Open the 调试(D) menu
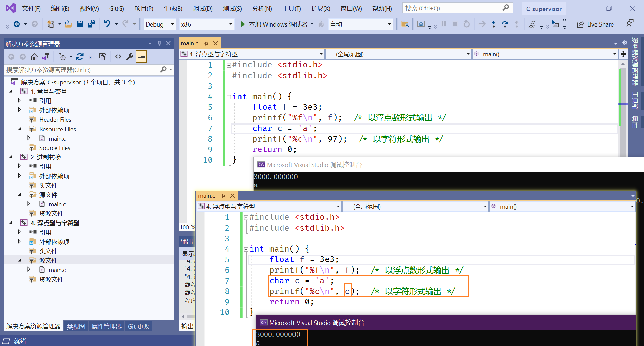 (x=203, y=8)
